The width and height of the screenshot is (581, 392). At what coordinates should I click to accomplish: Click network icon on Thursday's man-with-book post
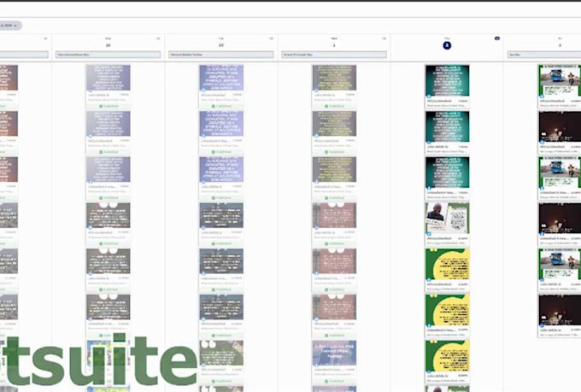coord(429,233)
